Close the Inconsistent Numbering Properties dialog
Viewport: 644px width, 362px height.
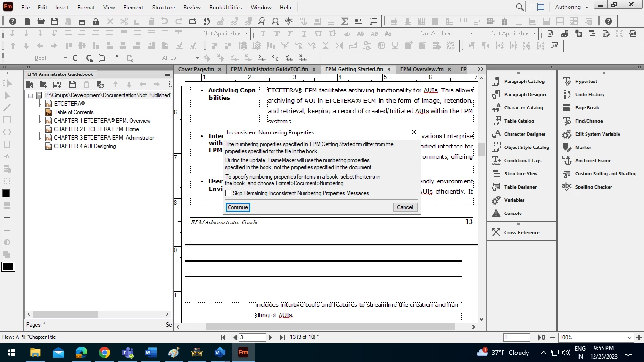414,132
